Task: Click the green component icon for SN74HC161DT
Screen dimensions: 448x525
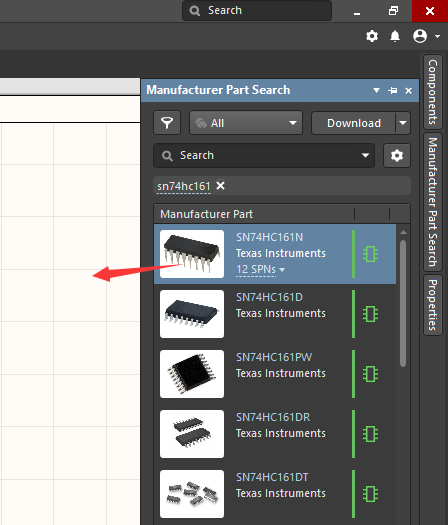Action: coord(370,494)
